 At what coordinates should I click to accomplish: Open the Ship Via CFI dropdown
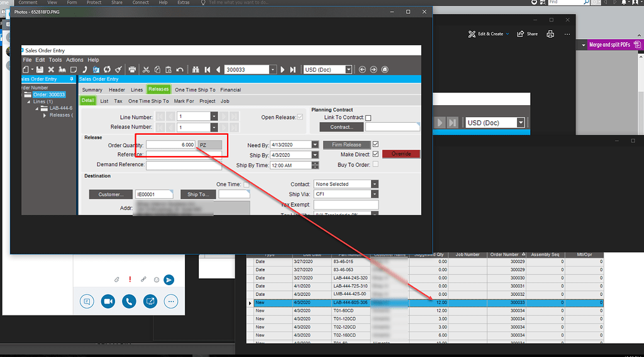point(375,194)
